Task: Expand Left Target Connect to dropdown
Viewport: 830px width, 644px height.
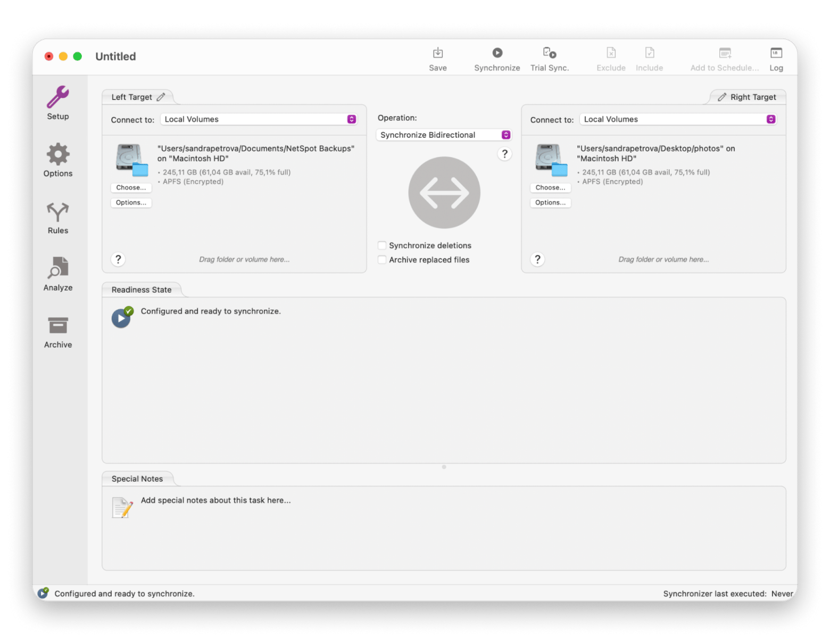Action: pos(259,119)
